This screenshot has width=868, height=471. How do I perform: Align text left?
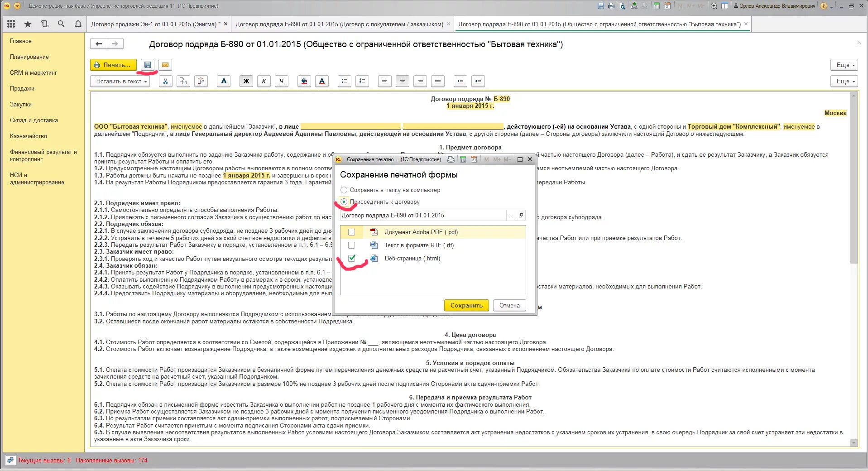pos(384,81)
